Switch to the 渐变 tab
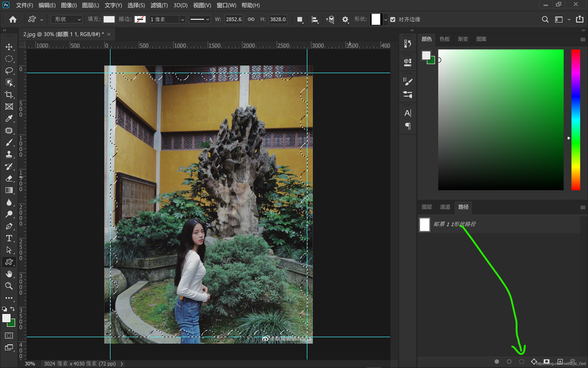The image size is (588, 368). pyautogui.click(x=463, y=39)
